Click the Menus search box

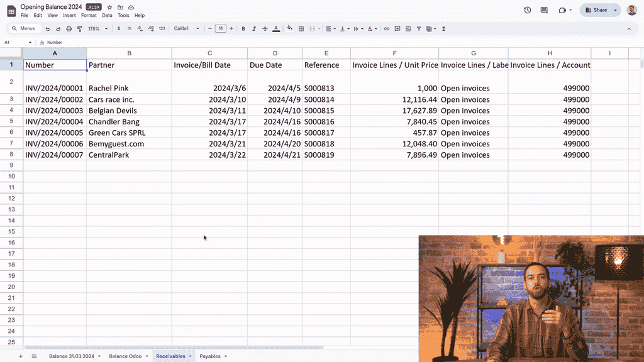pos(25,29)
